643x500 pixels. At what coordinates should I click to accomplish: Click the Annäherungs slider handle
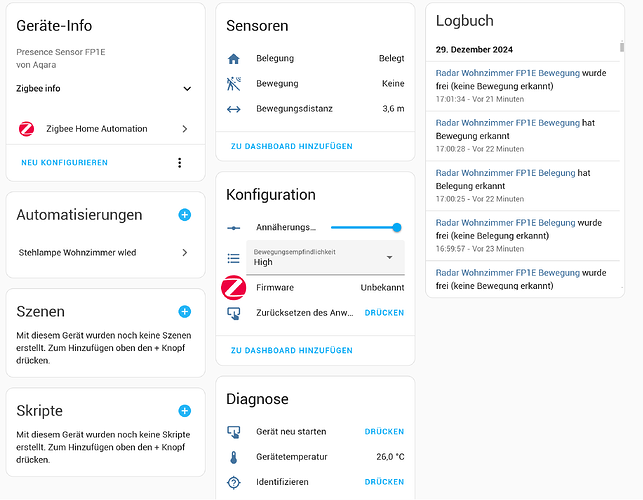point(397,228)
